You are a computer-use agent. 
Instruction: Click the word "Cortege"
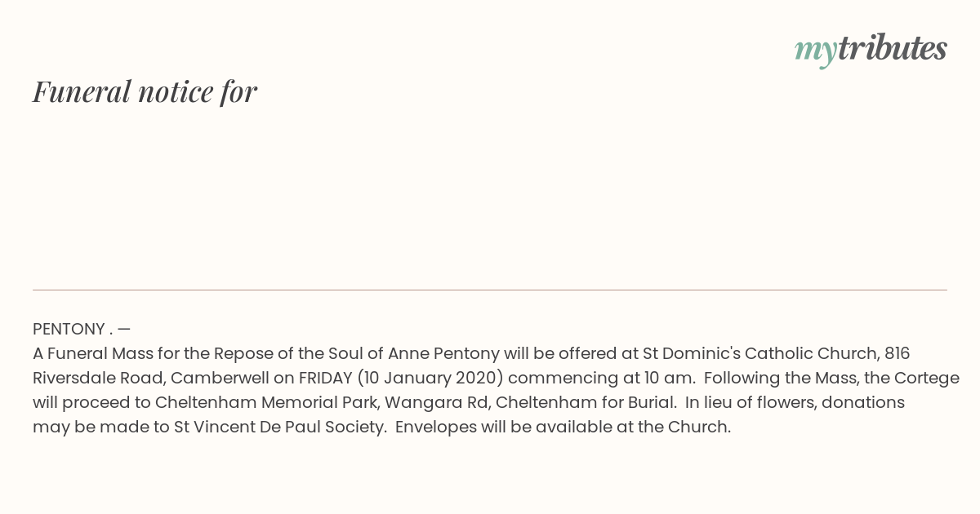(926, 378)
